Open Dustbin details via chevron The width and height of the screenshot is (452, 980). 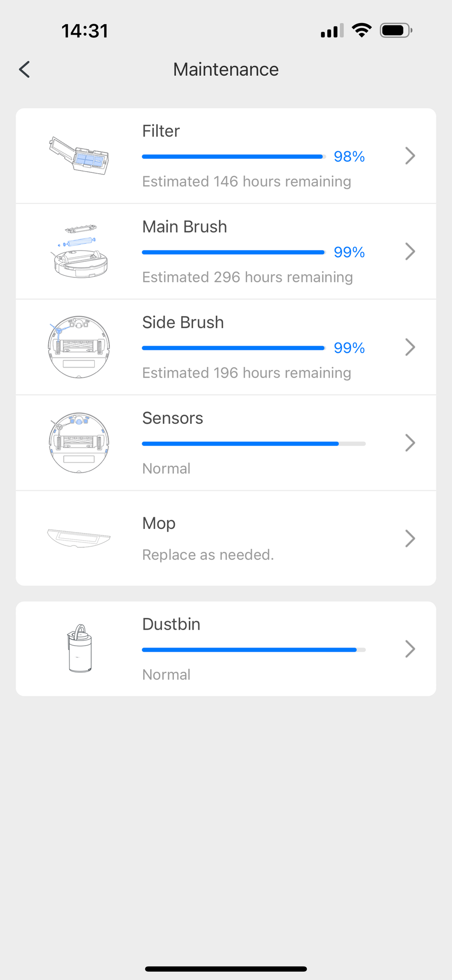[x=410, y=649]
